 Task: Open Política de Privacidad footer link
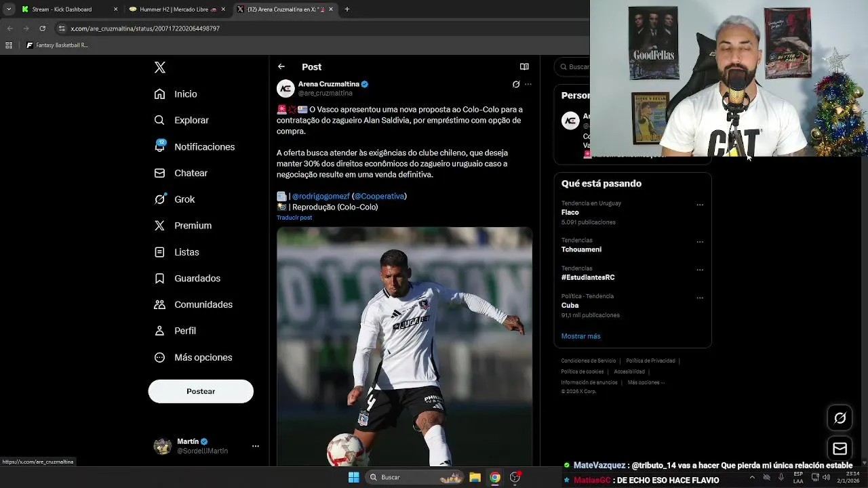coord(650,361)
